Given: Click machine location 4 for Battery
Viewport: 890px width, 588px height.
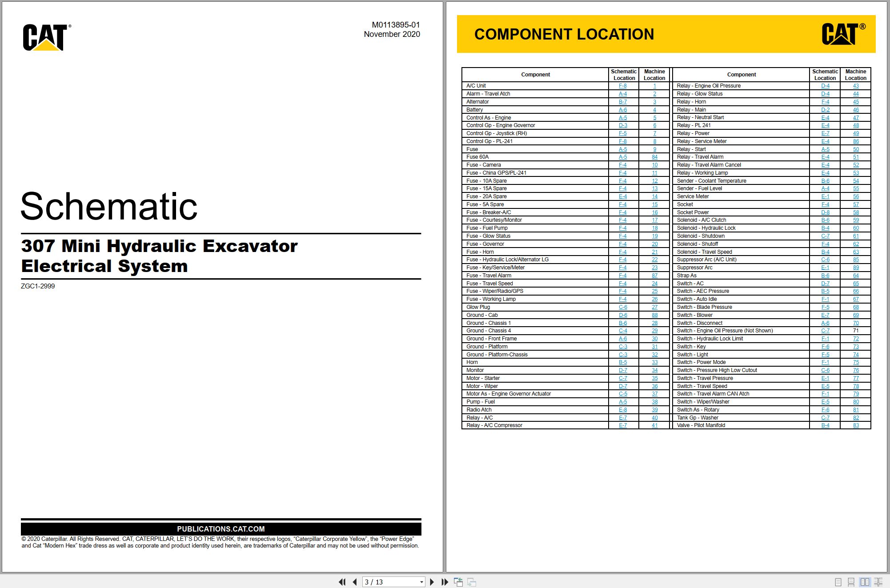Looking at the screenshot, I should click(654, 110).
